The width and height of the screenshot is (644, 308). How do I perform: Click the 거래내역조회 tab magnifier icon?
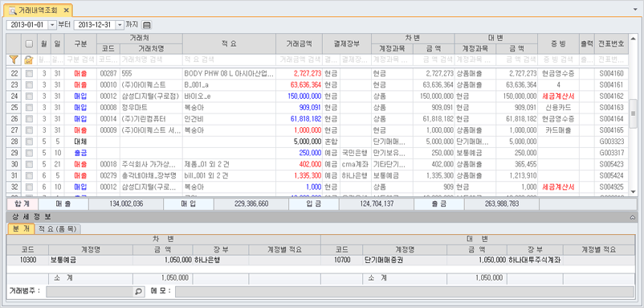[13, 10]
